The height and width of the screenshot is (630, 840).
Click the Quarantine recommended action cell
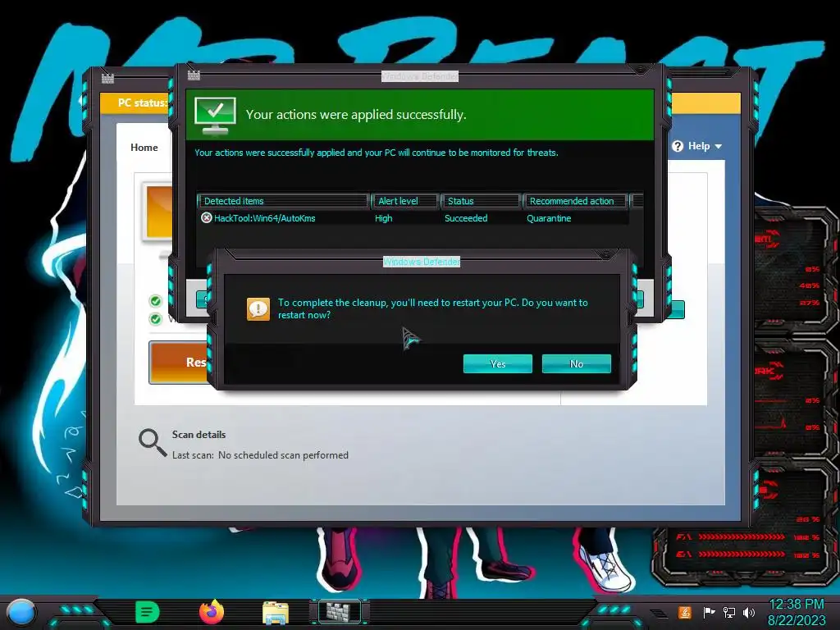click(549, 218)
